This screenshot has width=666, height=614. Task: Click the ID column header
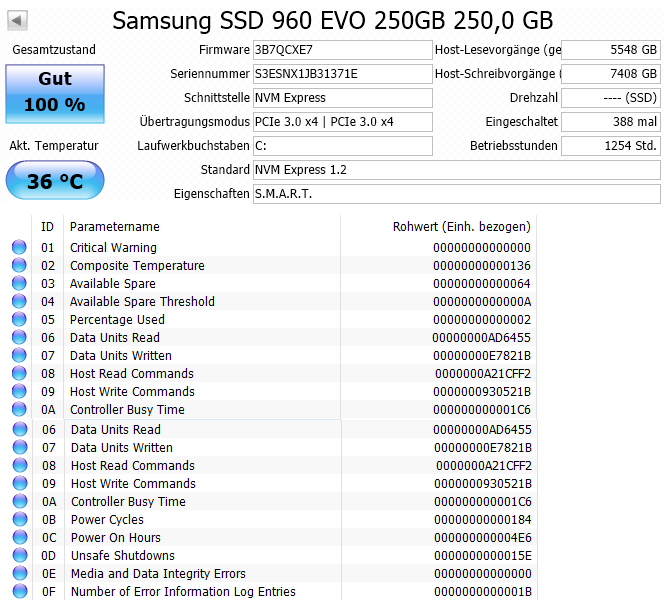[x=48, y=227]
